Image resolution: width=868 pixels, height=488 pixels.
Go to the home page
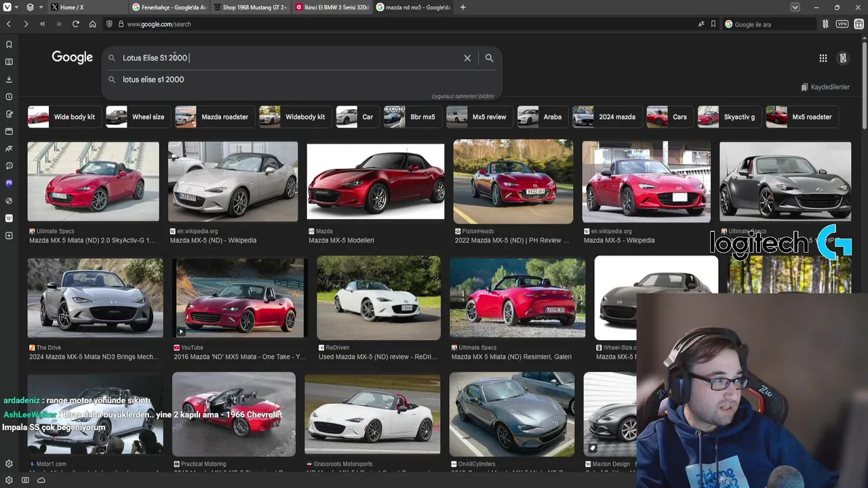[x=92, y=24]
